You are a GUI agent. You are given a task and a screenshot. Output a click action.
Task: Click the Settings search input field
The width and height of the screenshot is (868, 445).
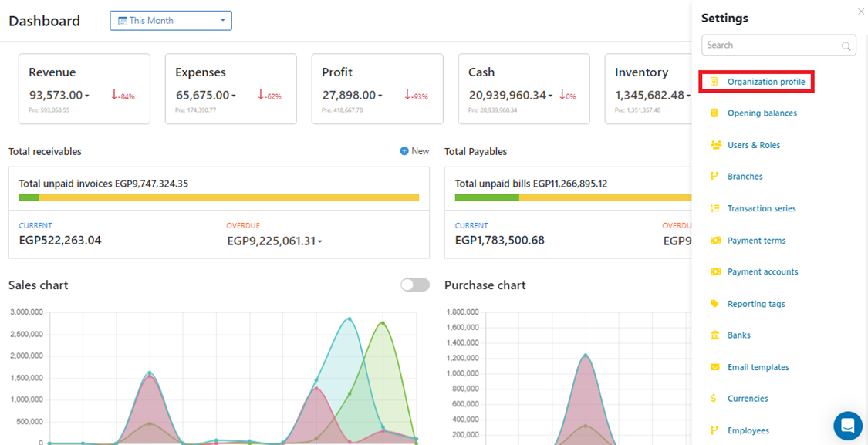(x=772, y=46)
